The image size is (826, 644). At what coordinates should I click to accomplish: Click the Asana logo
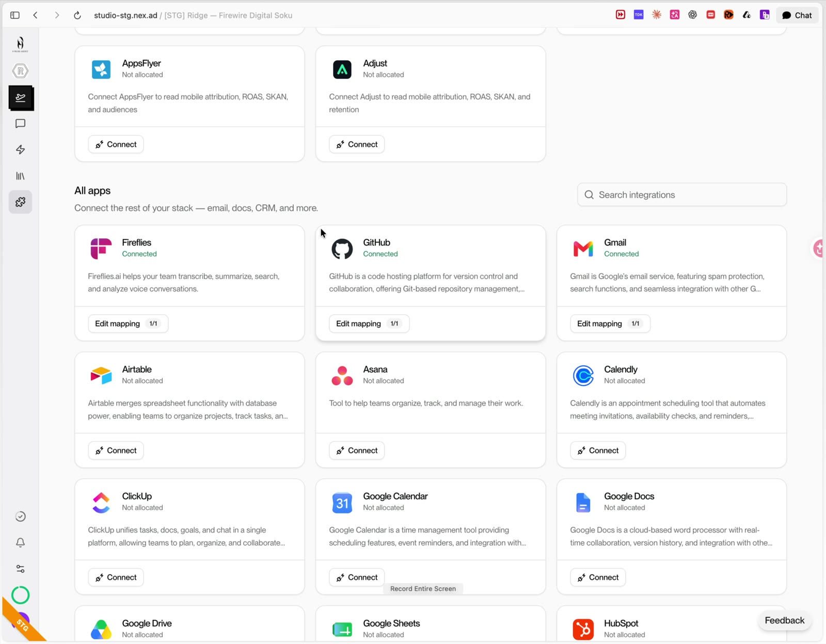coord(342,376)
